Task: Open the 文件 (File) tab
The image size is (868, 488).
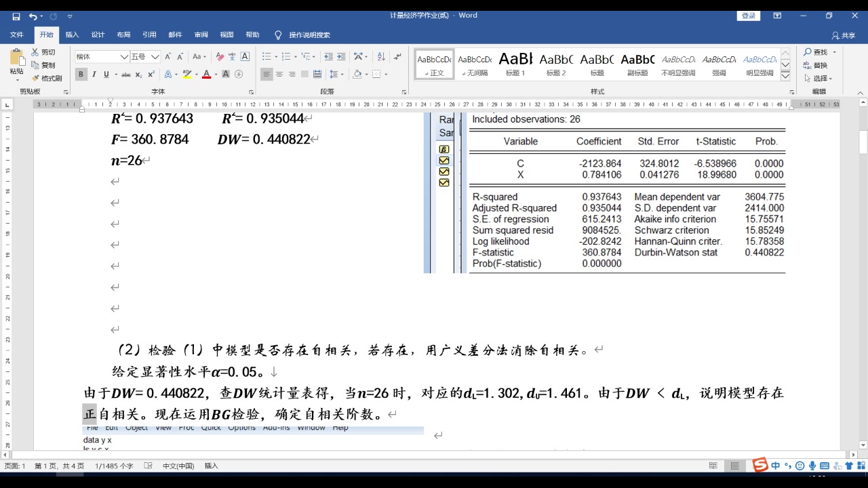Action: [17, 35]
